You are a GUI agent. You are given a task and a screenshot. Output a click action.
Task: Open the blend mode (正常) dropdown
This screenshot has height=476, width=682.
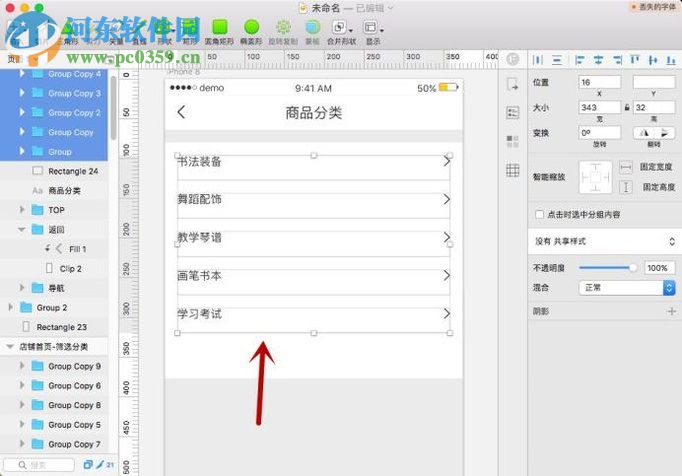627,288
